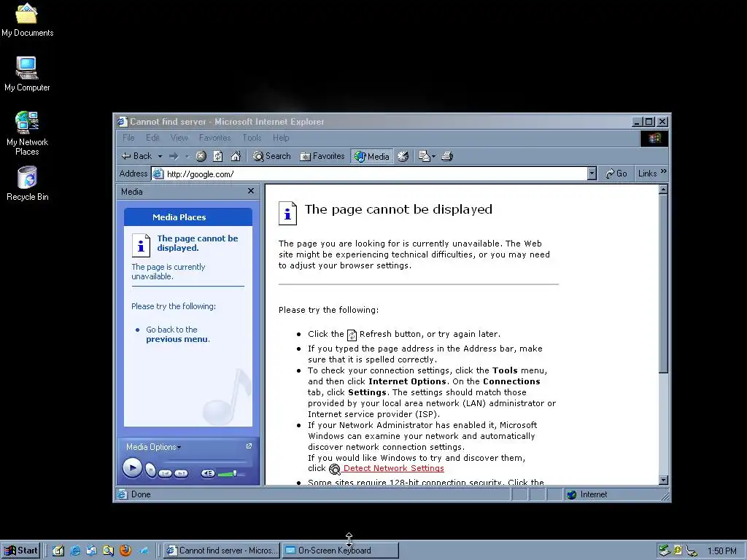The width and height of the screenshot is (747, 560).
Task: Open the View menu
Action: click(179, 138)
